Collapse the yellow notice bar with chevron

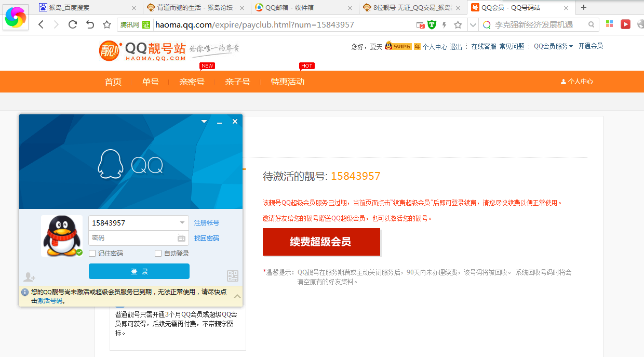coord(237,296)
